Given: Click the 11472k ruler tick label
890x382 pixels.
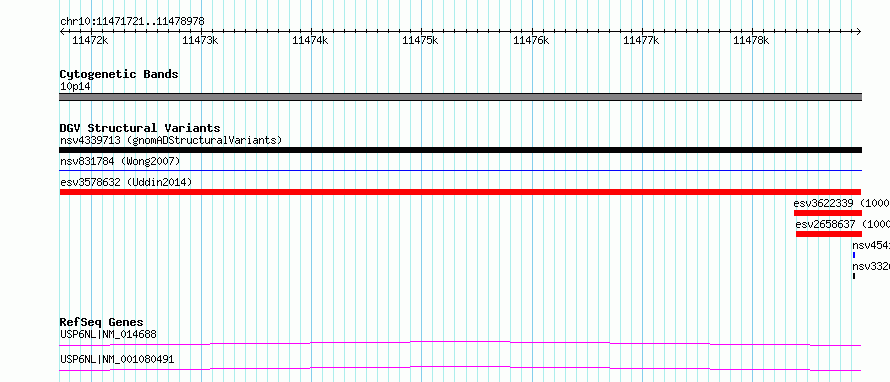Looking at the screenshot, I should coord(90,40).
